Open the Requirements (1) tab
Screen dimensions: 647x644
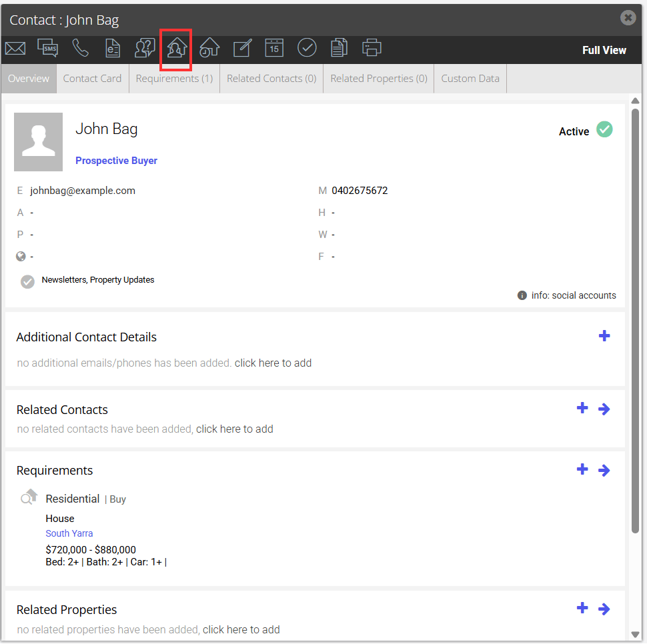pyautogui.click(x=174, y=79)
